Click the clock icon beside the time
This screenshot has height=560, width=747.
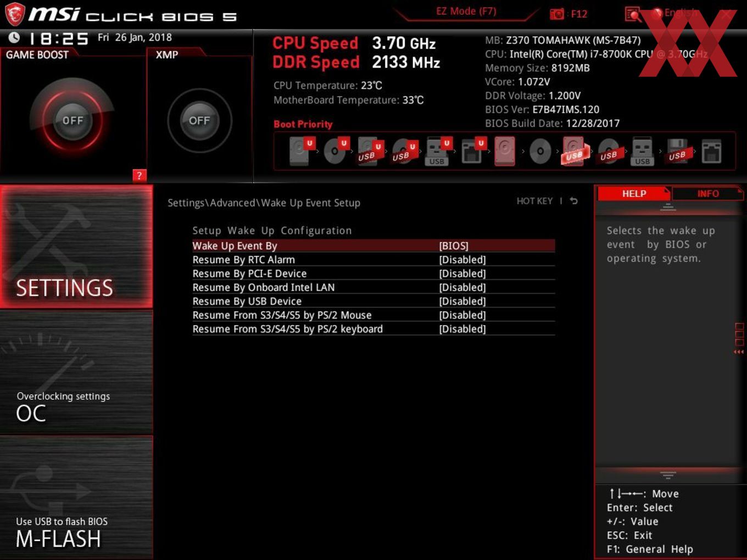pos(14,37)
